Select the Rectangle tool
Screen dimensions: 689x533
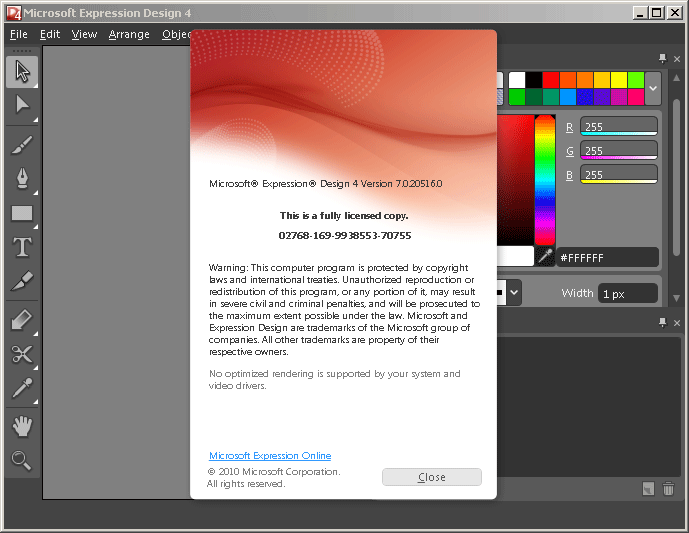pos(22,214)
